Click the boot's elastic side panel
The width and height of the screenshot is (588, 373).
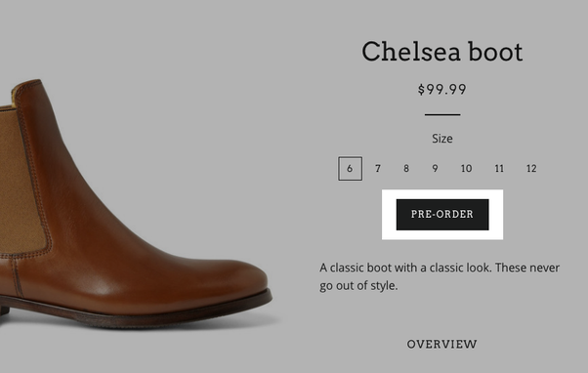point(21,180)
